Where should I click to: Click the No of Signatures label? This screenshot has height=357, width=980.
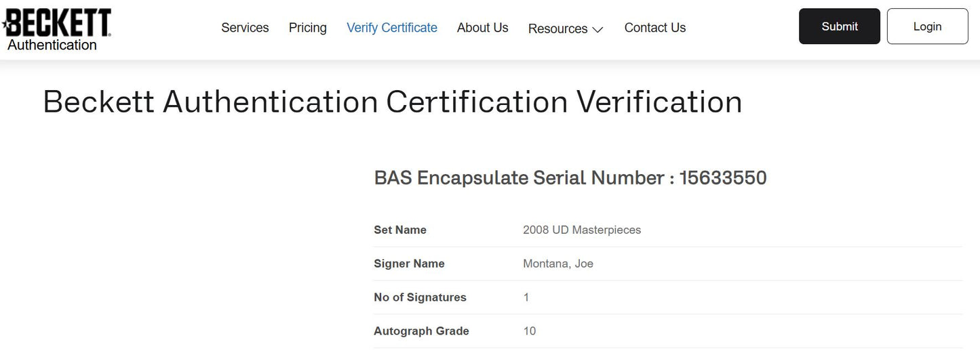coord(420,297)
